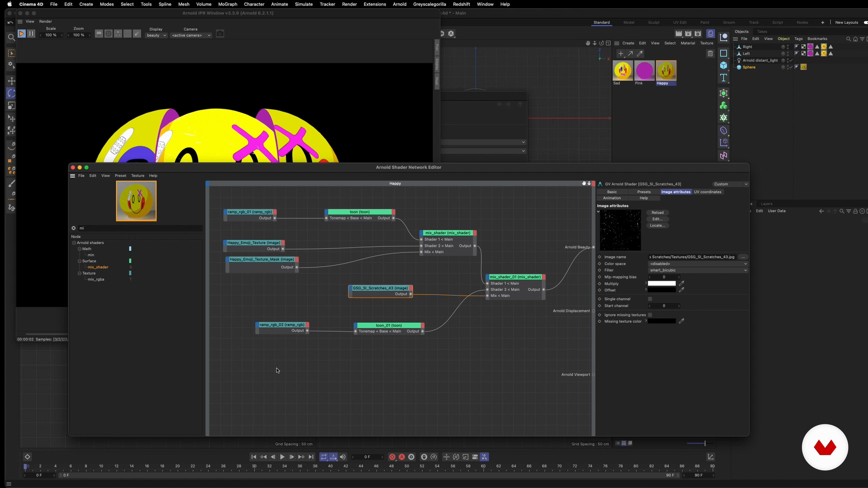Pause the Arnold IPR render

coord(31,34)
